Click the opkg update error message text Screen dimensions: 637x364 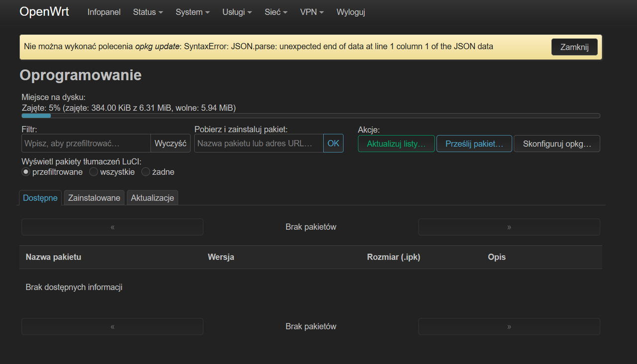click(258, 47)
